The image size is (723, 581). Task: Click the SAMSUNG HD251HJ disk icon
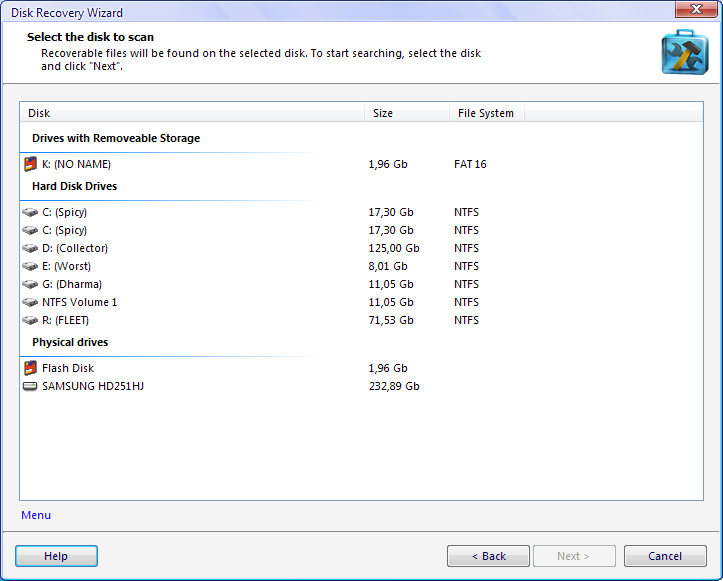[30, 386]
